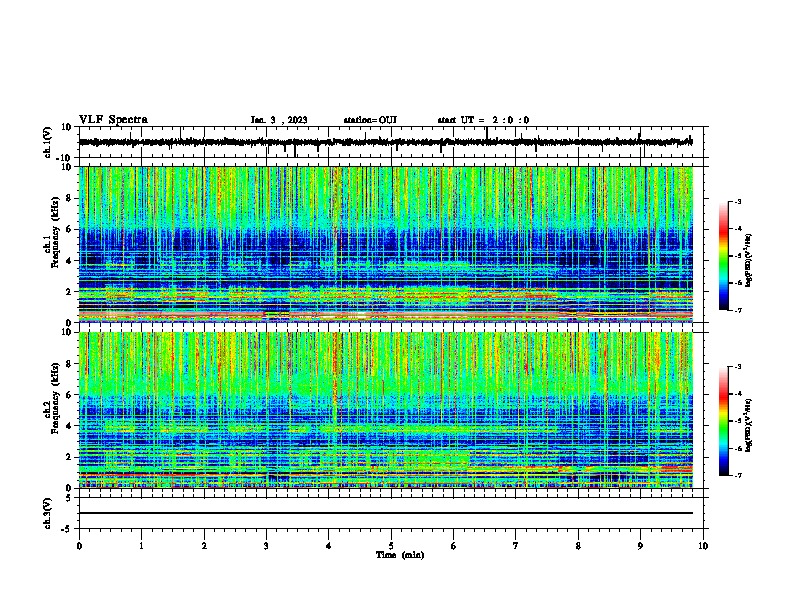Click time axis tick label "9"

640,546
